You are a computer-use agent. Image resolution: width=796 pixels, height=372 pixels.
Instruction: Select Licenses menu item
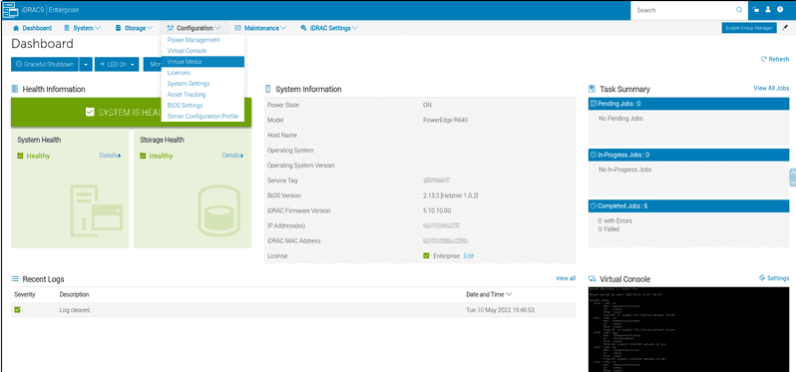(203, 73)
